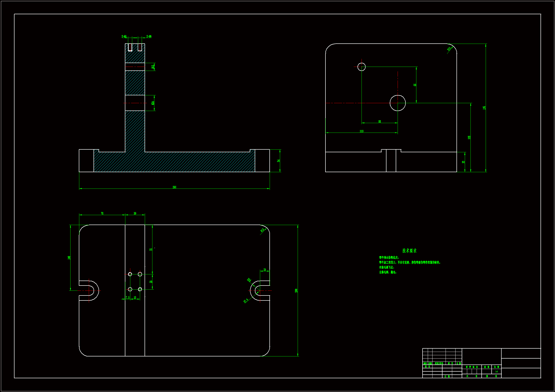Click the R15 corner radius label in plan view
The height and width of the screenshot is (392, 555).
(262, 230)
